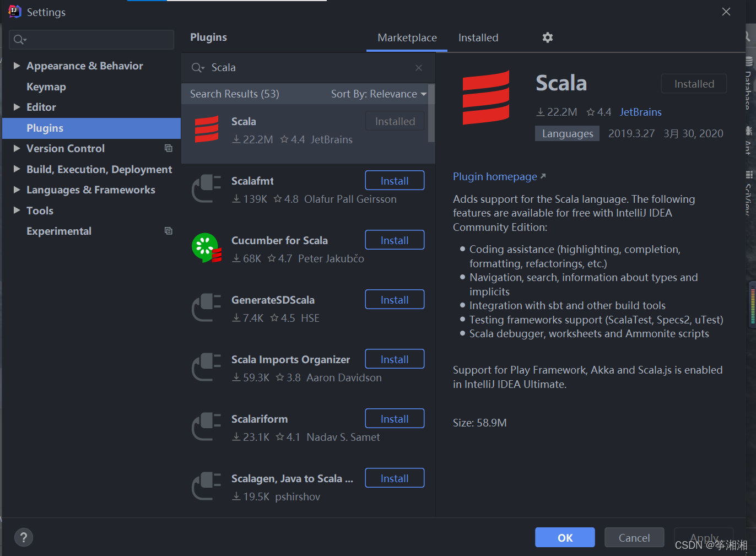
Task: Click the Languages tag in plugin details
Action: click(568, 133)
